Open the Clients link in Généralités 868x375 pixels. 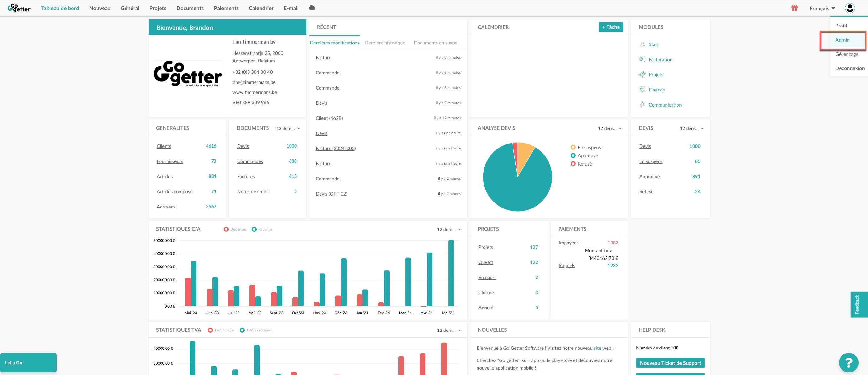tap(164, 146)
